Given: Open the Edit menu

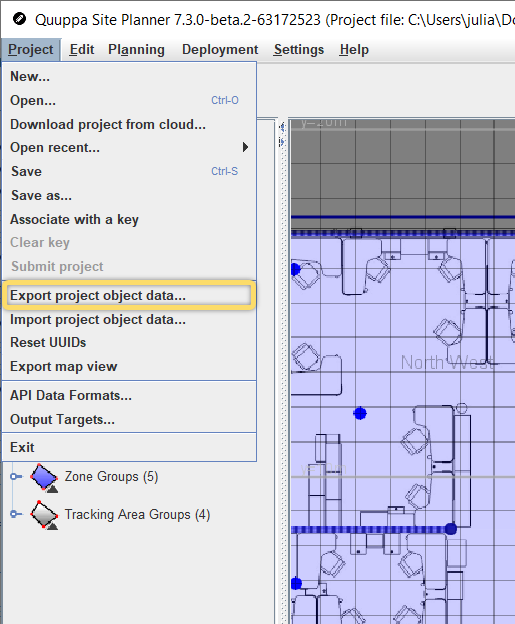Looking at the screenshot, I should coord(82,50).
